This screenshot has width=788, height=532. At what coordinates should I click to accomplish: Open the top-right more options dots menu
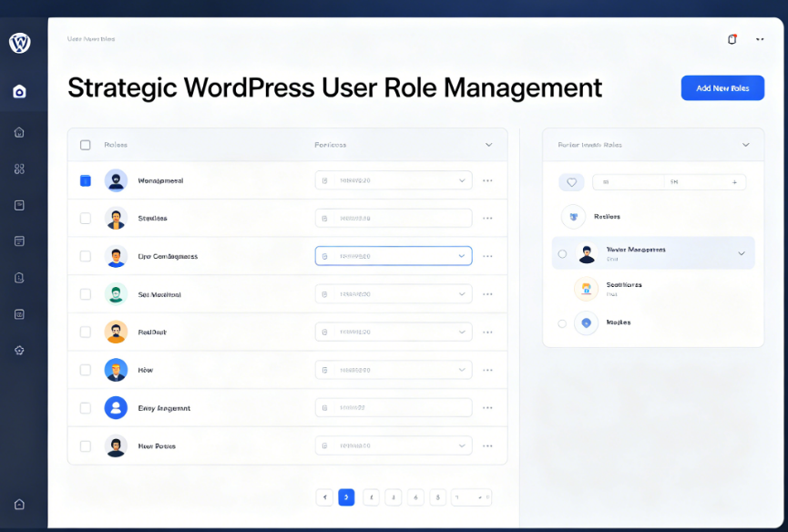[760, 39]
